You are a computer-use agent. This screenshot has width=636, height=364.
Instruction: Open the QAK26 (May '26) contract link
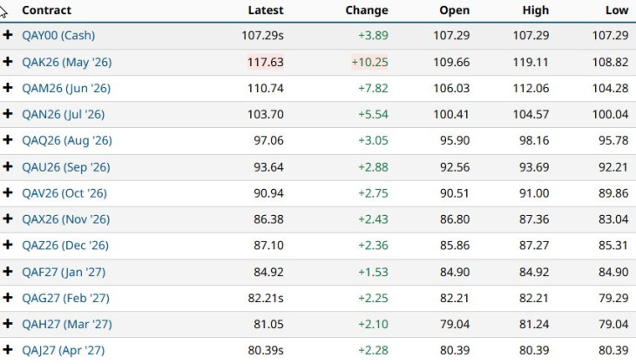pos(66,62)
